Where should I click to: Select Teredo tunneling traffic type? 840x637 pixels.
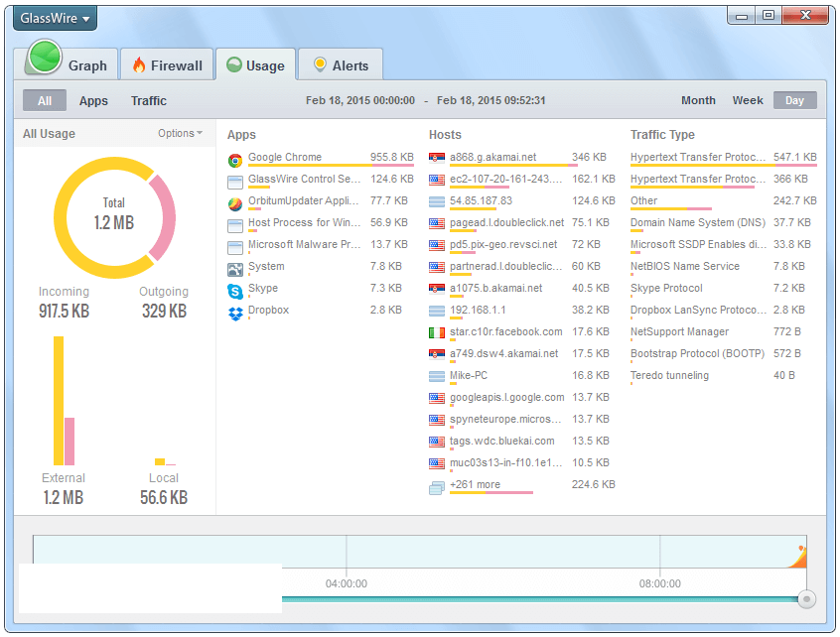(x=723, y=376)
